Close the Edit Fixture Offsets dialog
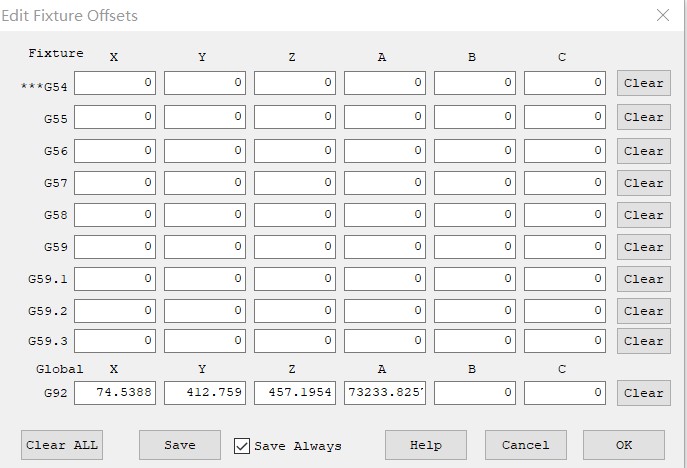 coord(662,16)
